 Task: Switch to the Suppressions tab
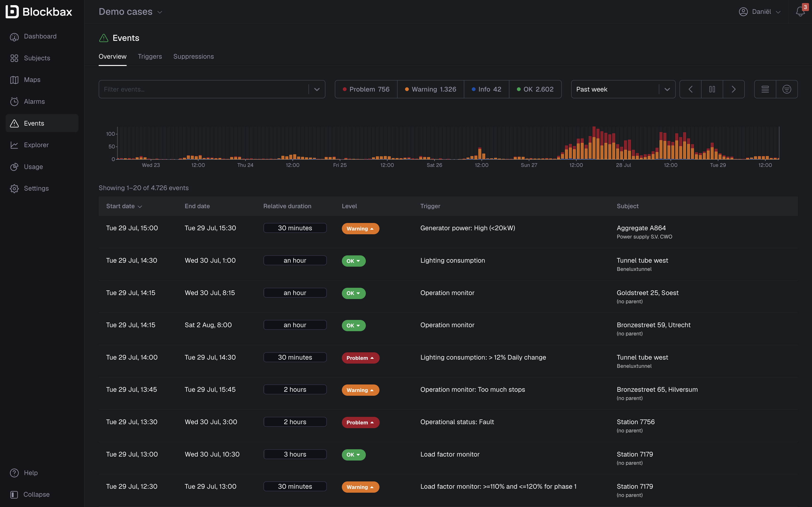coord(193,56)
